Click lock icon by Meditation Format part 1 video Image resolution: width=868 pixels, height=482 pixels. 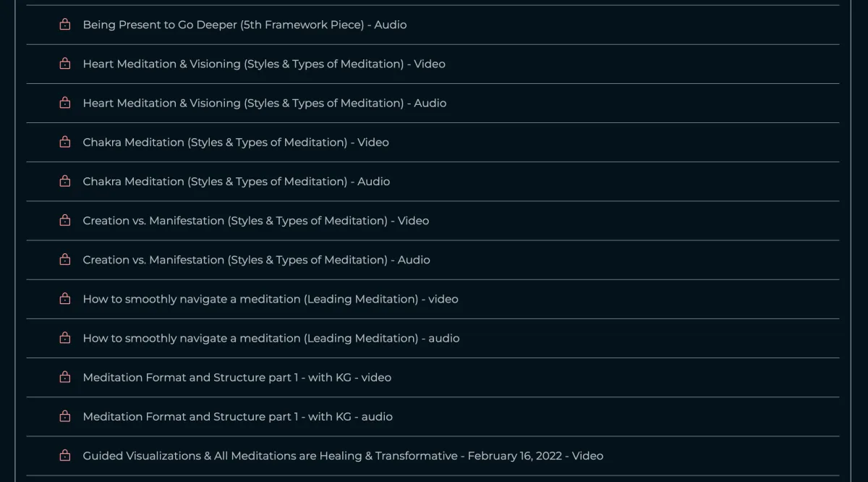[x=65, y=376]
